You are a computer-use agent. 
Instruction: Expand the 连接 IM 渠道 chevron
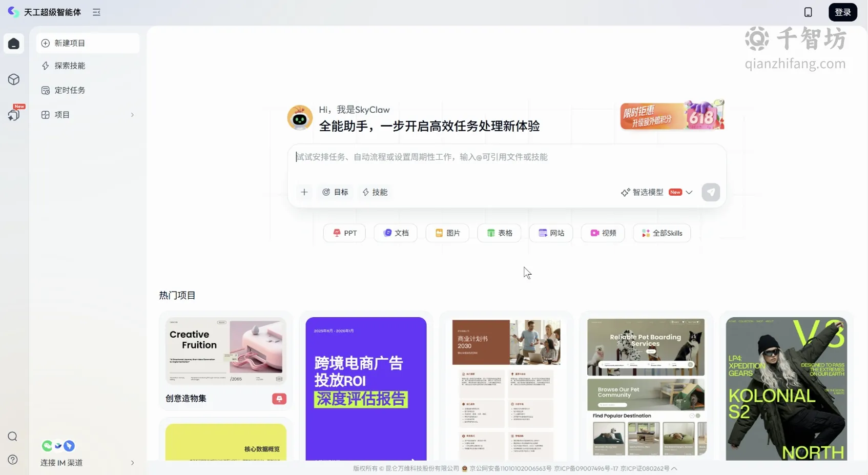(132, 463)
